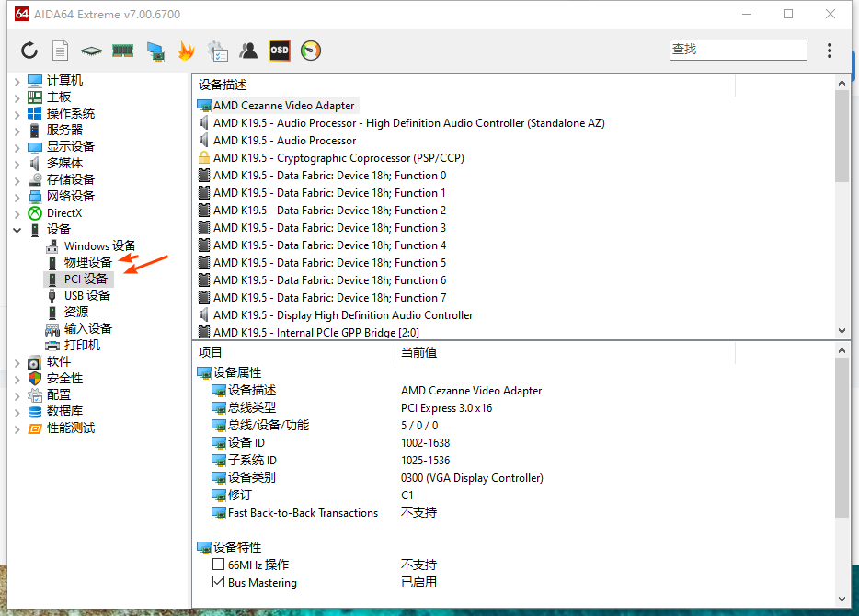Open the 安全性 category
This screenshot has width=859, height=616.
coord(64,379)
